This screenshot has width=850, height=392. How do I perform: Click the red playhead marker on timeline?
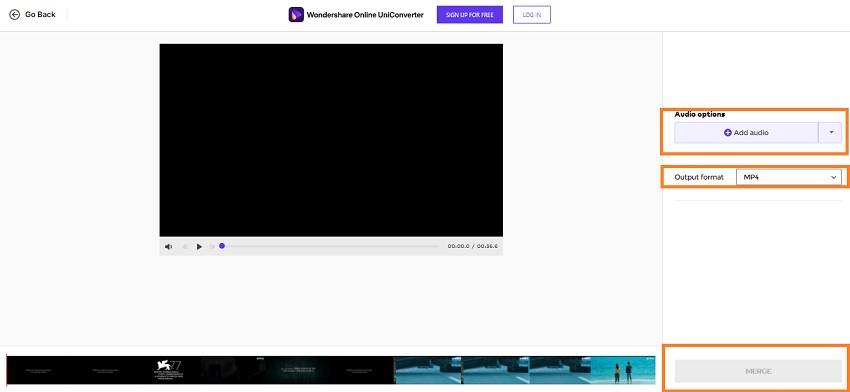point(7,370)
